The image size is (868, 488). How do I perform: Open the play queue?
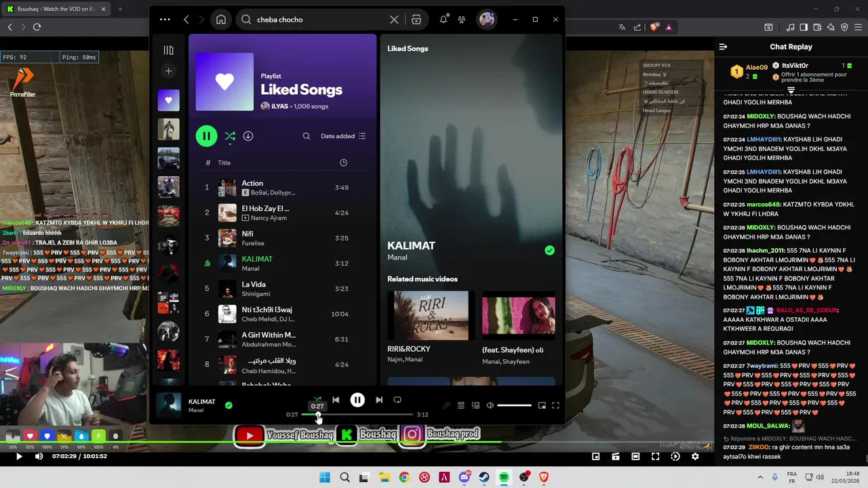[461, 405]
